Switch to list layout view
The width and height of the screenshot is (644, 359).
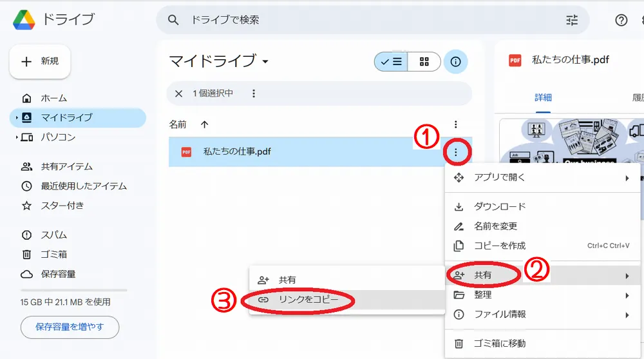coord(392,62)
